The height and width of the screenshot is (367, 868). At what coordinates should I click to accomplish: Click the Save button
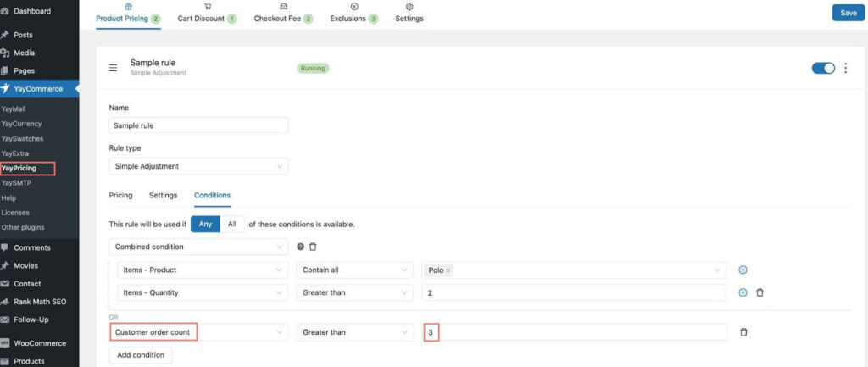[848, 13]
